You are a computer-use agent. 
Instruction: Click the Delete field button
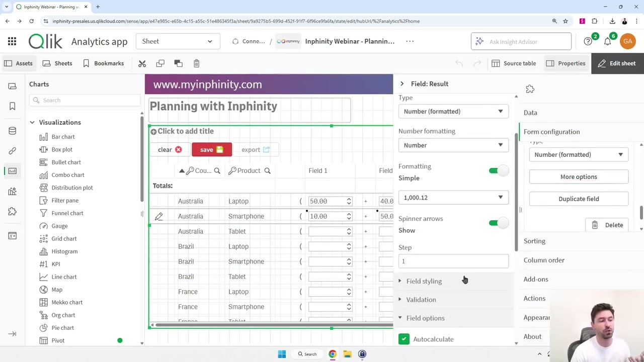point(607,225)
